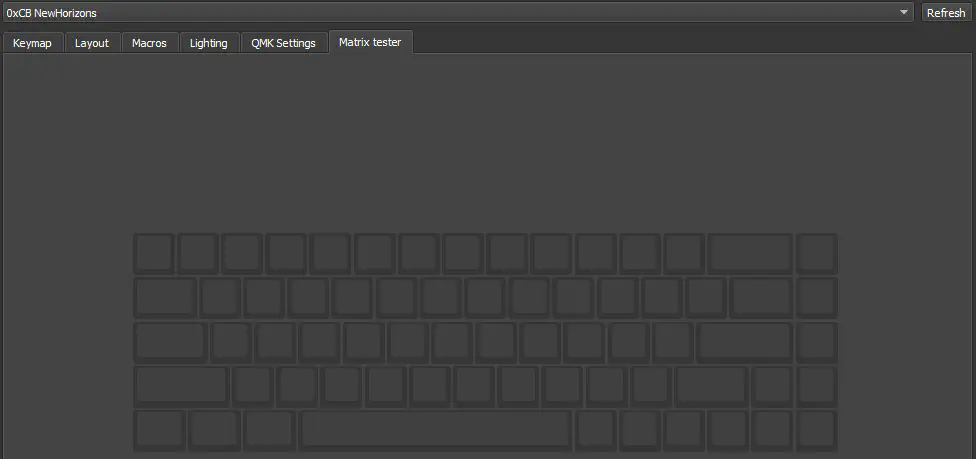
Task: Click the long spacebar key in bottom row
Action: pyautogui.click(x=435, y=429)
